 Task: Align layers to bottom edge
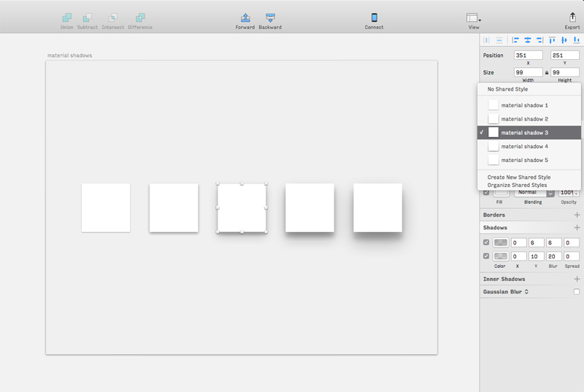pos(576,40)
